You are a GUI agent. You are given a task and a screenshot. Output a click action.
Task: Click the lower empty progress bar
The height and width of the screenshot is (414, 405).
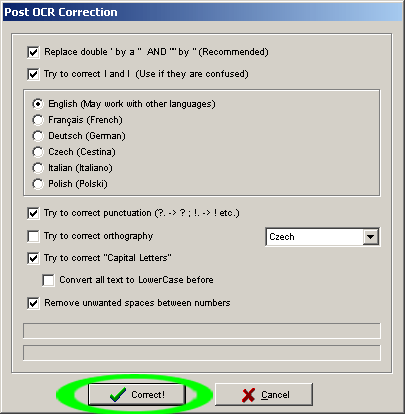coord(202,353)
